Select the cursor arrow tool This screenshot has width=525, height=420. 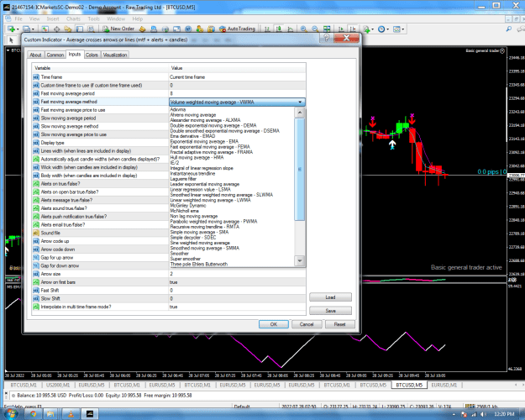coord(11,40)
